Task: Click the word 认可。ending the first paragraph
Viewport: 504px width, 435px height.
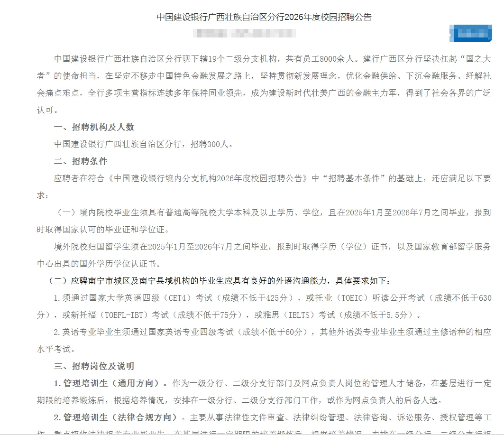Action: pos(48,110)
